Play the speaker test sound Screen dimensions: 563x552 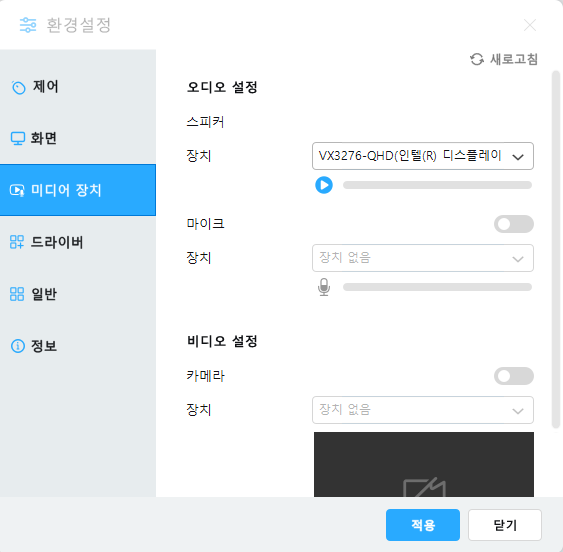click(x=324, y=185)
